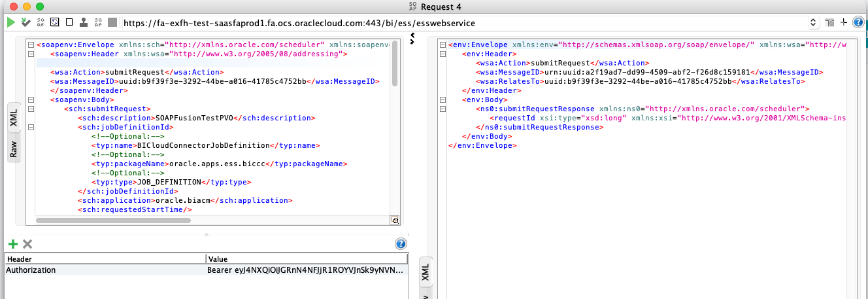
Task: Switch to the Raw request tab
Action: coord(13,149)
